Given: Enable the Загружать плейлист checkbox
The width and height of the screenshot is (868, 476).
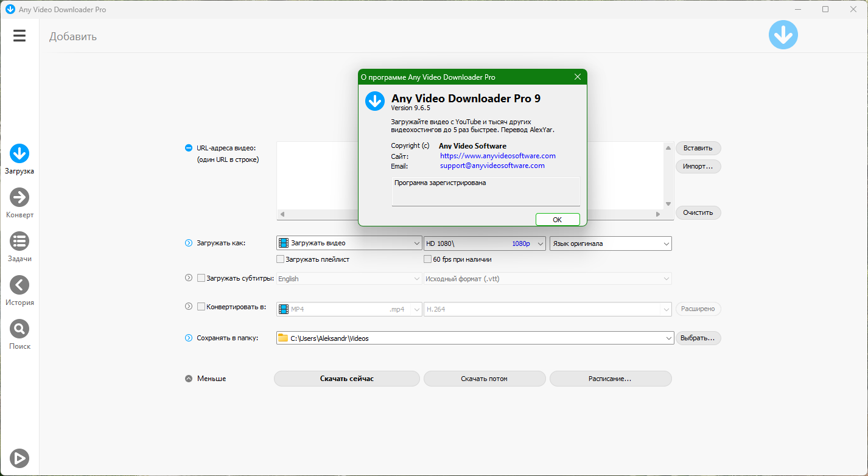Looking at the screenshot, I should tap(281, 259).
